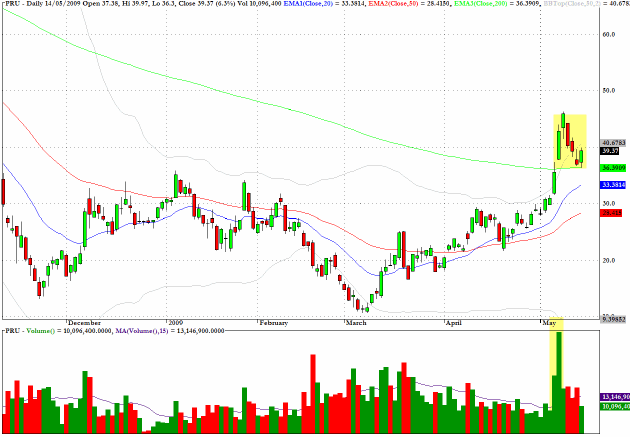The width and height of the screenshot is (630, 437).
Task: Select the February marker on time axis
Action: (x=273, y=323)
